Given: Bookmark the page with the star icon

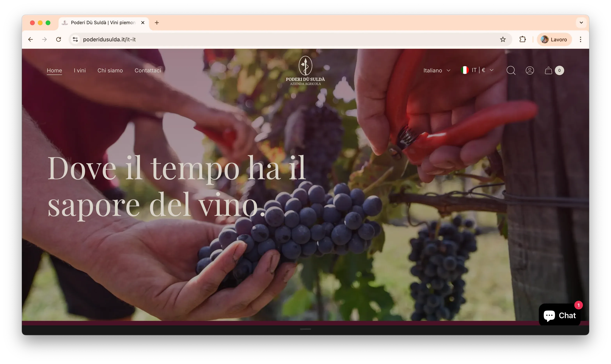Looking at the screenshot, I should 503,39.
